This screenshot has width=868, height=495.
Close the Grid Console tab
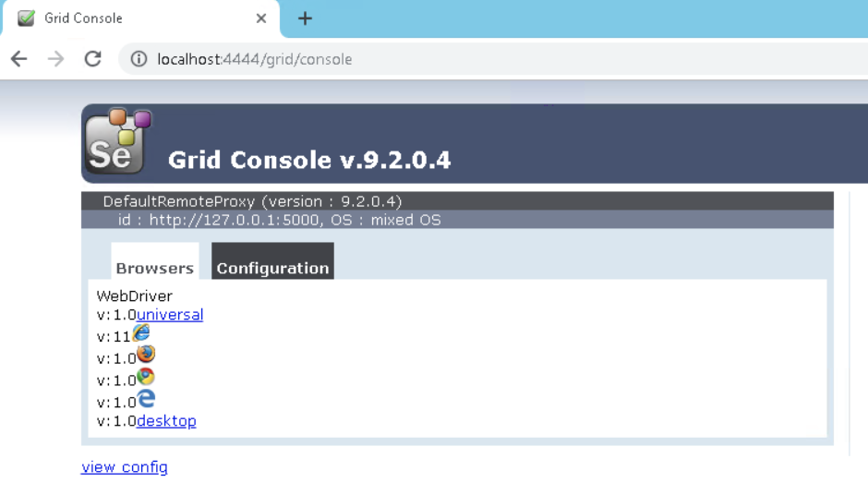[261, 18]
